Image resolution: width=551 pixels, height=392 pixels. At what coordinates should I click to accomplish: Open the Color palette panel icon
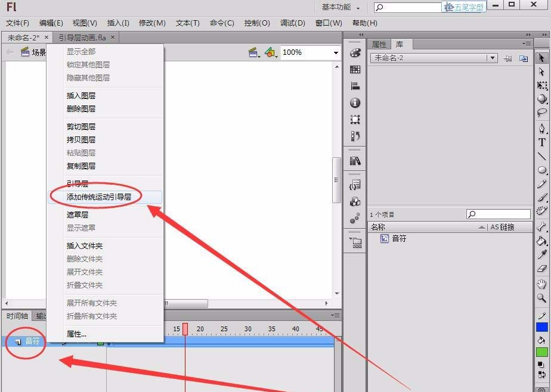pyautogui.click(x=355, y=53)
